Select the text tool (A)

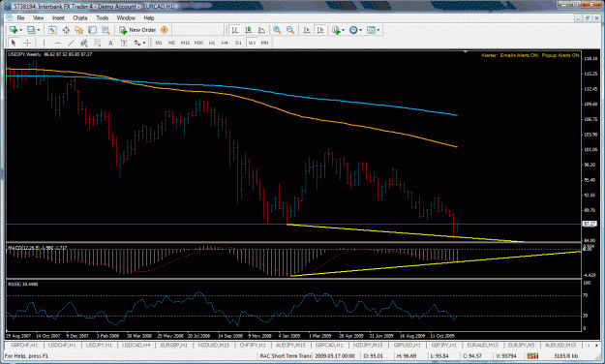coord(110,43)
